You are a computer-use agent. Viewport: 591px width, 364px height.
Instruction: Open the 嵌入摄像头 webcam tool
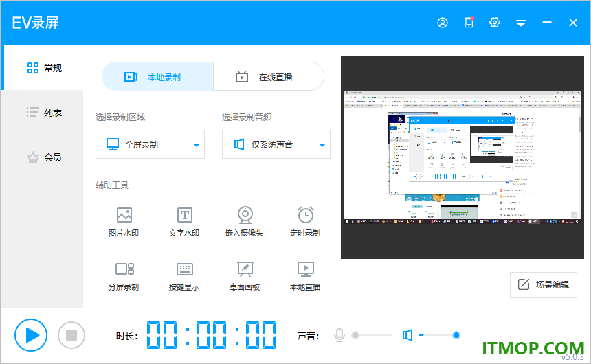pos(245,222)
